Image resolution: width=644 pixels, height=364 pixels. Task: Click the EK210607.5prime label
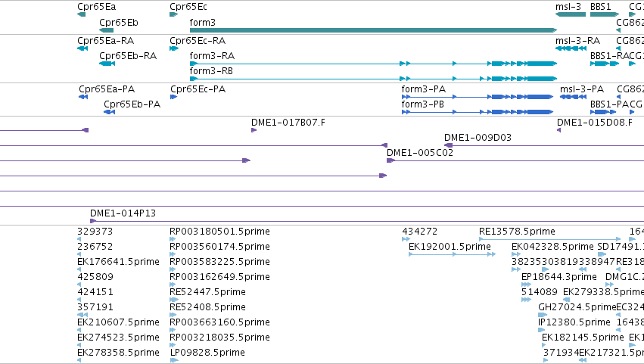[x=118, y=322]
